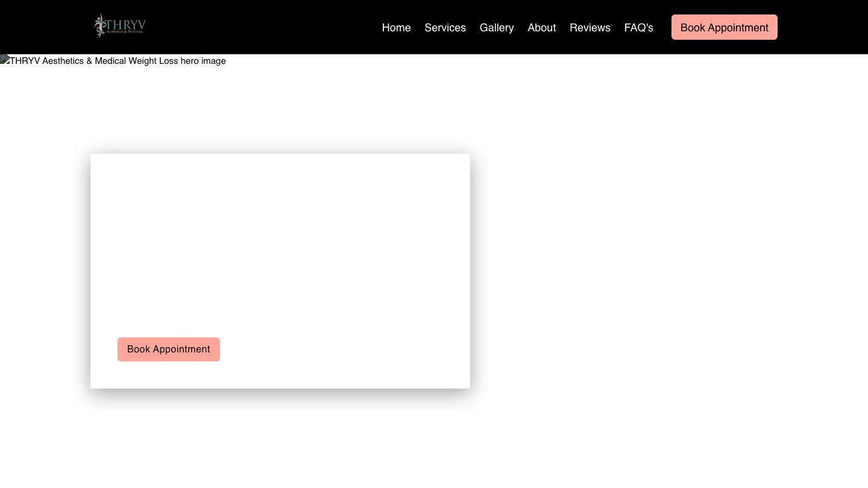The width and height of the screenshot is (868, 488).
Task: Click empty header space between logo and Home
Action: 259,27
